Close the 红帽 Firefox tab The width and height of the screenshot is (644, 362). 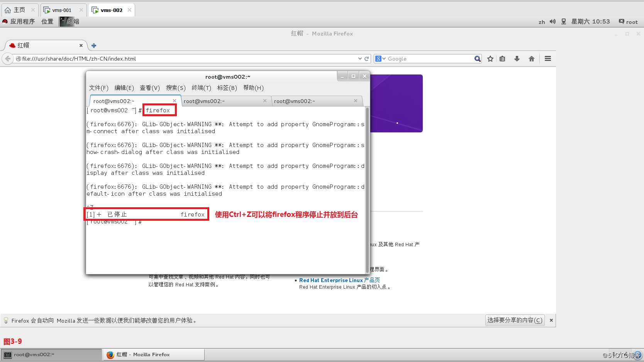(81, 46)
